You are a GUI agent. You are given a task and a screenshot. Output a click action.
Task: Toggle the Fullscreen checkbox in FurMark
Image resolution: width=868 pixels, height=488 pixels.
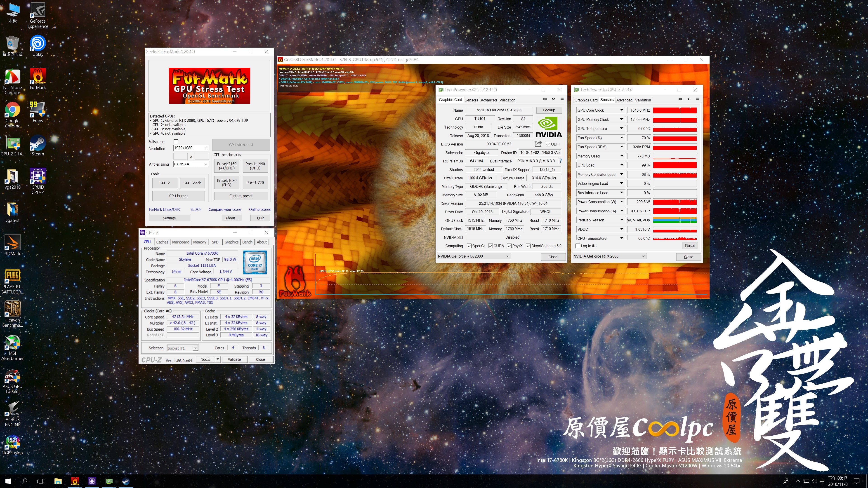point(176,142)
